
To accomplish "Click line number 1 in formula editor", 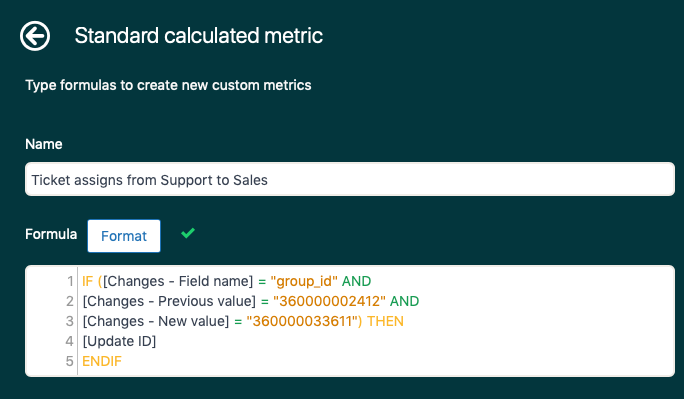I will 70,281.
